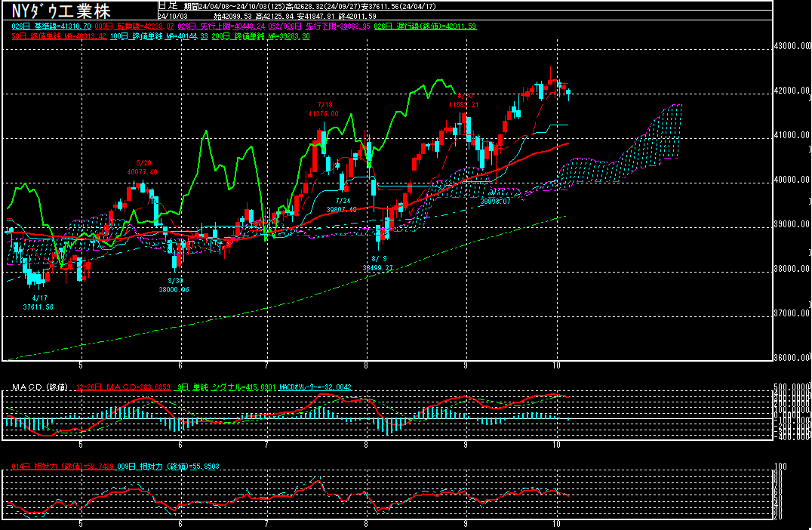Click the 500.0000 MACD axis label
The width and height of the screenshot is (812, 530).
pos(792,387)
